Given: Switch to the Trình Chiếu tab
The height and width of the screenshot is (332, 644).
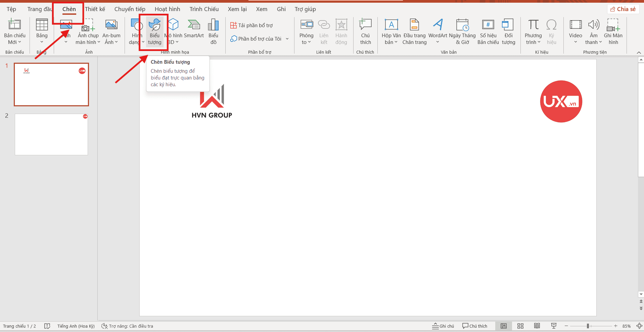Looking at the screenshot, I should coord(204,9).
